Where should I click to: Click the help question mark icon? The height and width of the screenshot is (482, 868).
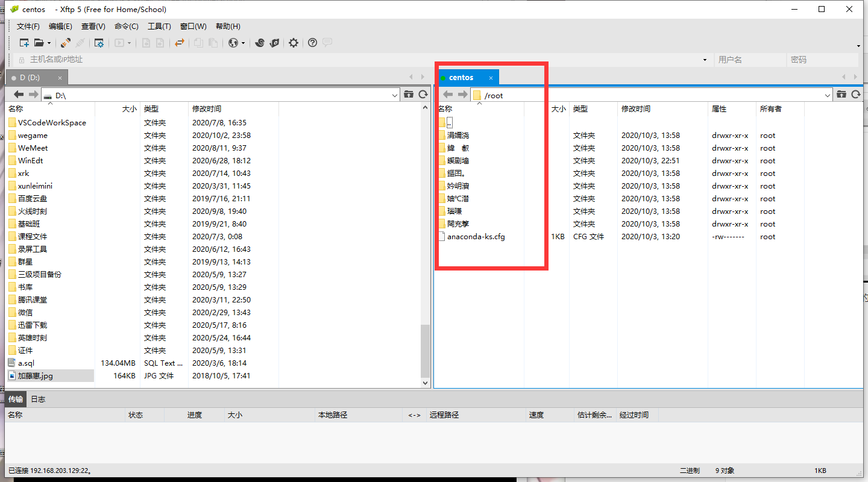click(312, 43)
